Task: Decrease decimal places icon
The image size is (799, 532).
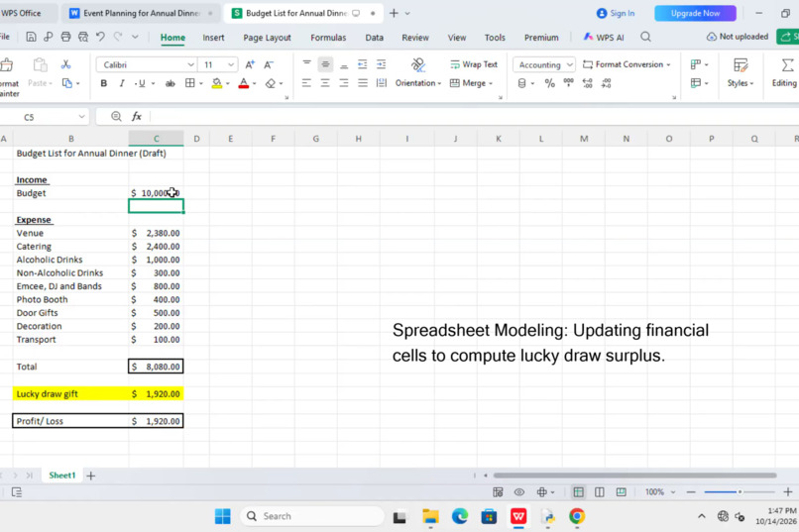Action: (x=606, y=83)
